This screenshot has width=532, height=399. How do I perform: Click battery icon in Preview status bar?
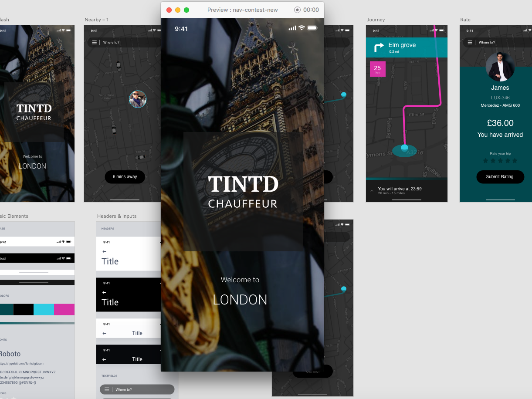coord(312,28)
